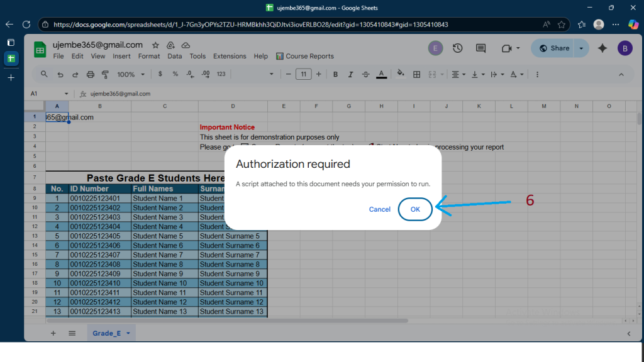Click OK in the Authorization required dialog

(x=415, y=209)
